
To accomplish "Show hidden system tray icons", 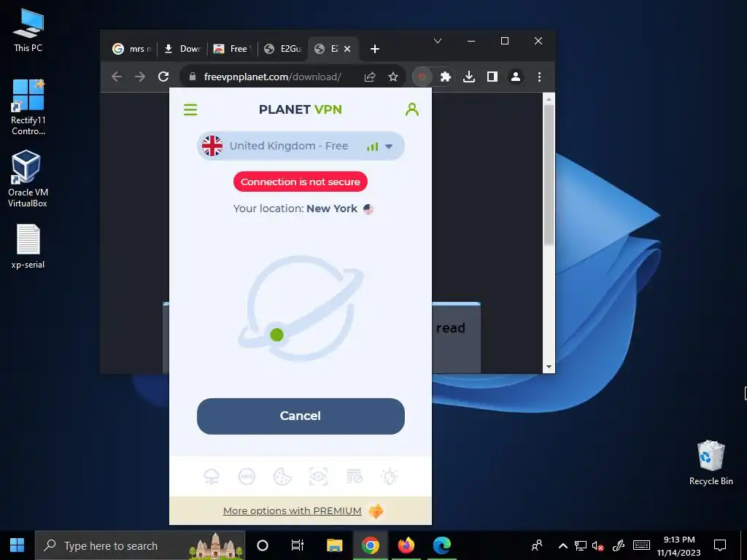I will coord(562,545).
